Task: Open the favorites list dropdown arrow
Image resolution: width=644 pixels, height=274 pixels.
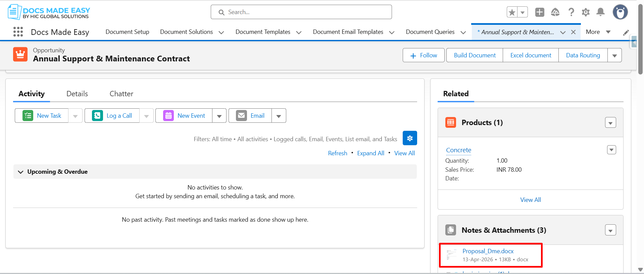Action: click(523, 12)
